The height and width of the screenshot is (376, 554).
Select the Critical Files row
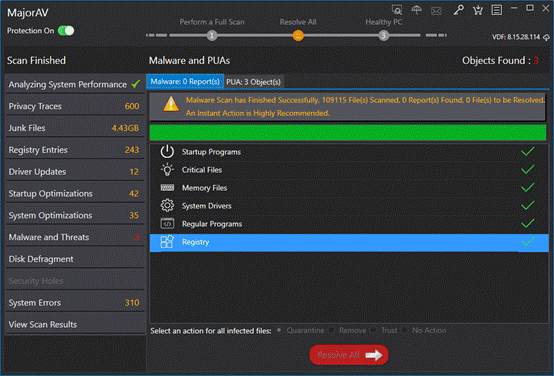(x=349, y=170)
